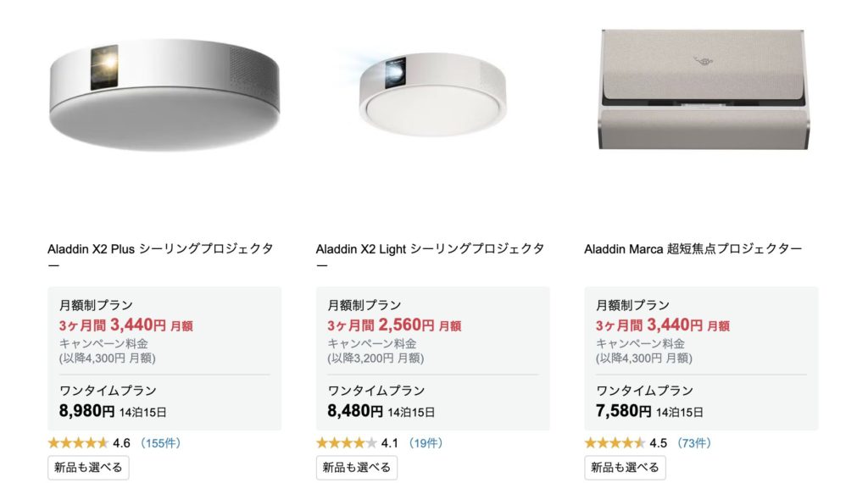868x483 pixels.
Task: Click the Aladdin Marca projector image
Action: (x=701, y=88)
